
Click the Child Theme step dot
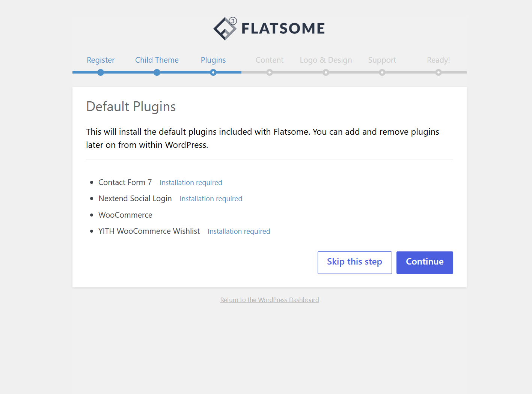click(x=157, y=72)
